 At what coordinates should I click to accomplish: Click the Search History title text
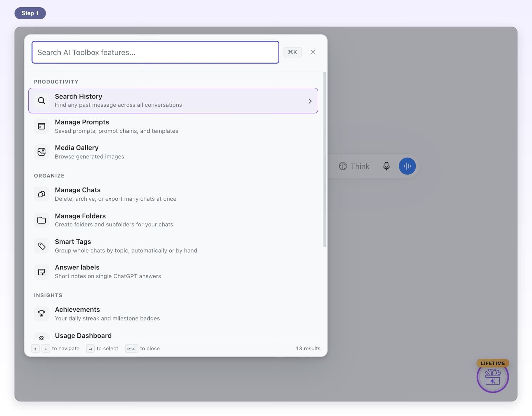click(x=79, y=96)
